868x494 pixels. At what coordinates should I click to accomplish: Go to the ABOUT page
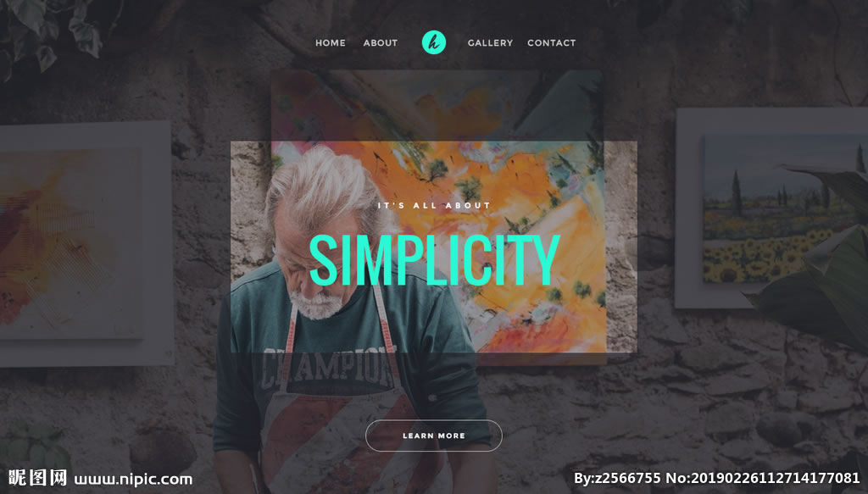tap(381, 42)
